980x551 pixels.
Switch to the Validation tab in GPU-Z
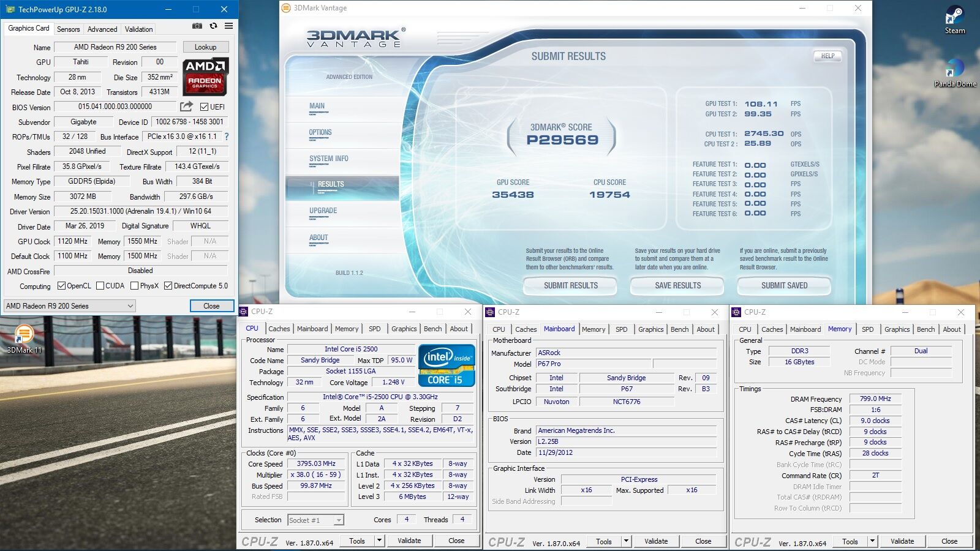coord(139,29)
